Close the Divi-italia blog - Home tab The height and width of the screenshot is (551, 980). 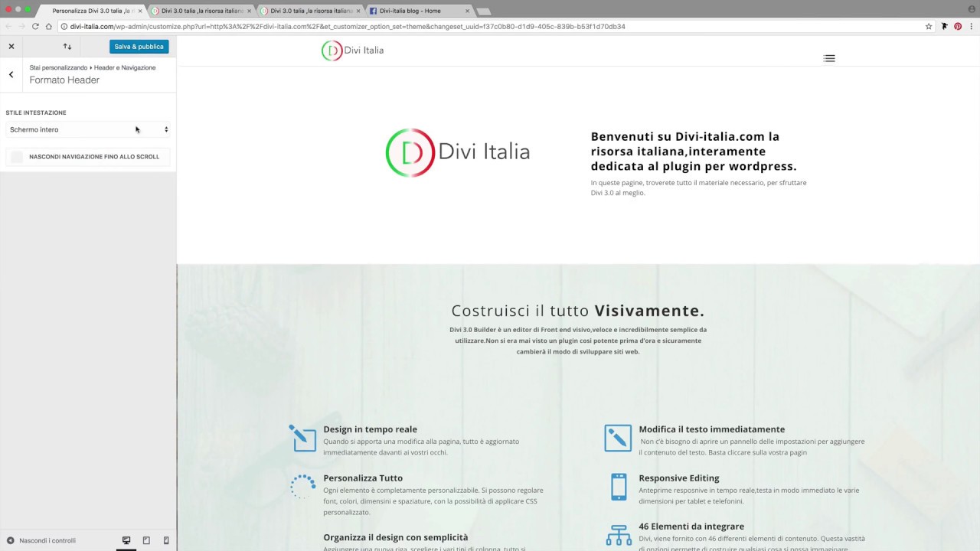[x=466, y=11]
